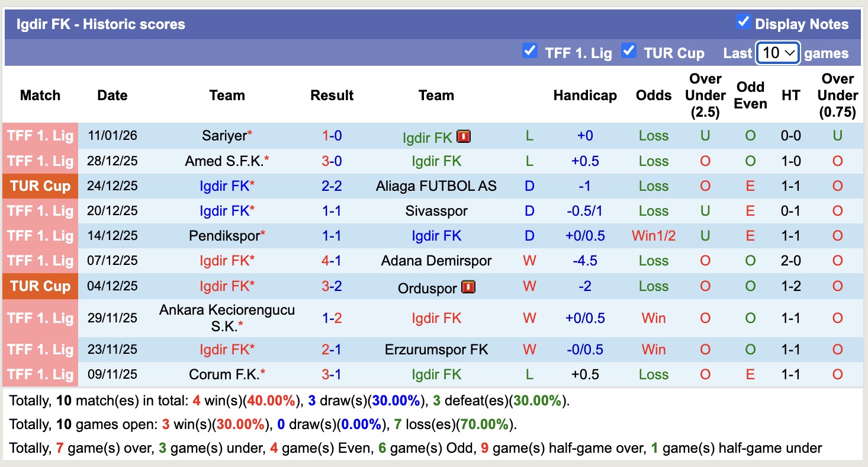Click the Corum F.K. team name
The image size is (868, 467).
(x=223, y=374)
